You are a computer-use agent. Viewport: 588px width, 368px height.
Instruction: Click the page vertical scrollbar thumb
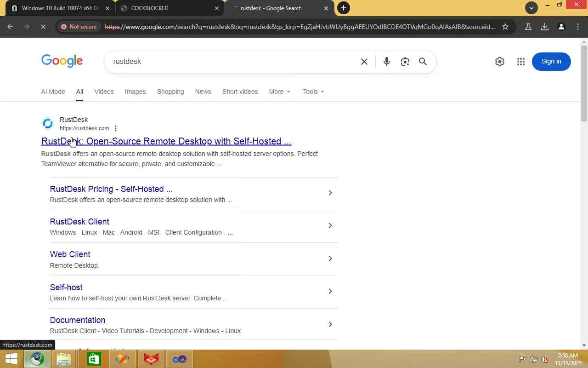point(584,84)
